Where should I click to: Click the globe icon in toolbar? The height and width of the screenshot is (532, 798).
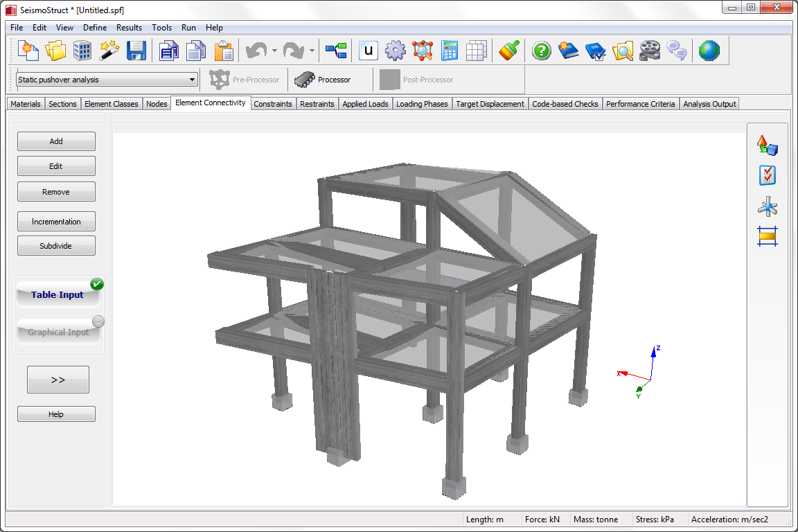tap(709, 51)
